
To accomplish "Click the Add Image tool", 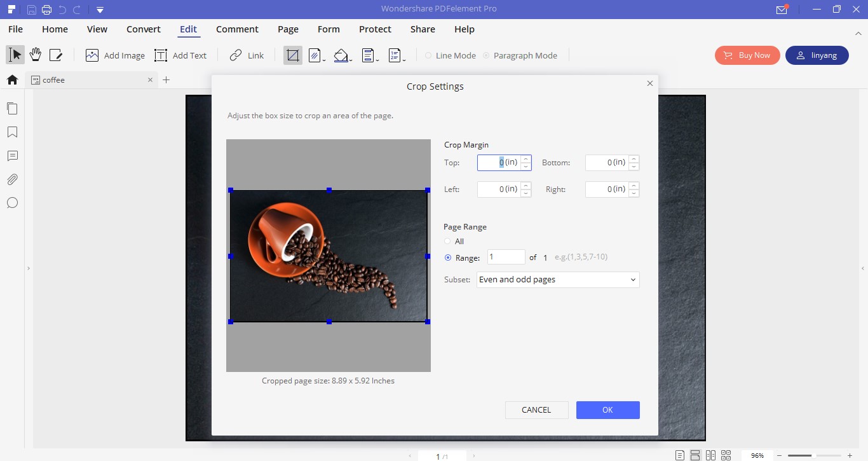I will (115, 55).
